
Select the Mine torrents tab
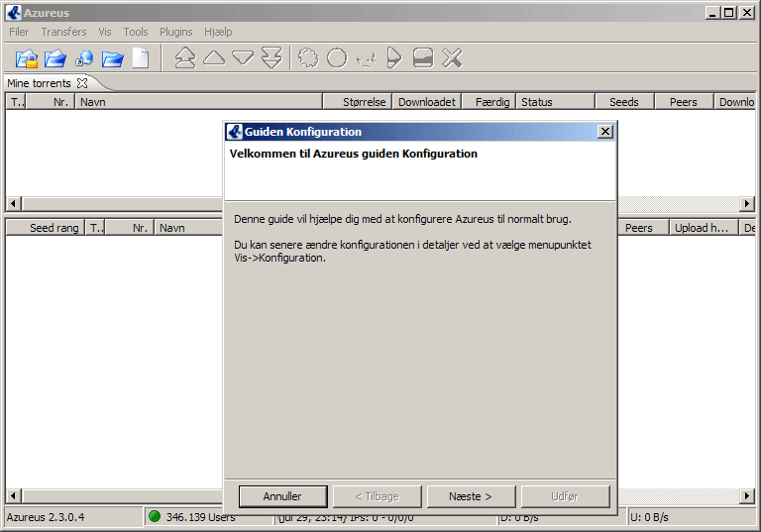click(39, 83)
